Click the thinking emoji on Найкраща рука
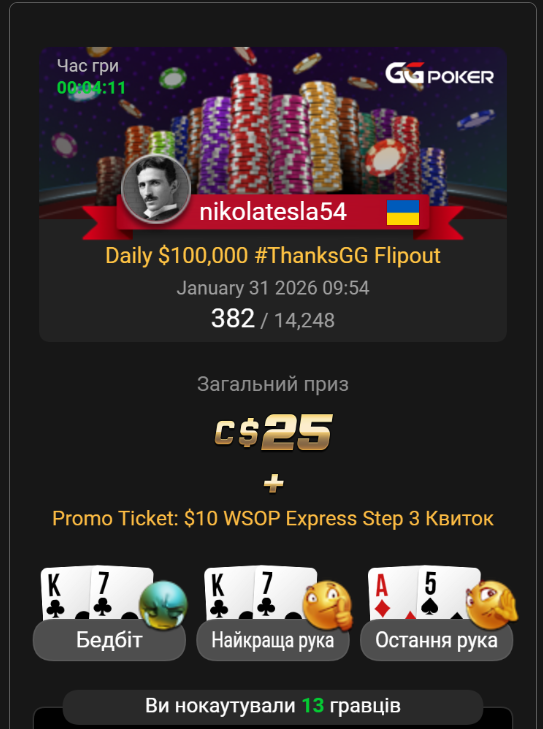Viewport: 543px width, 729px height. (x=327, y=605)
